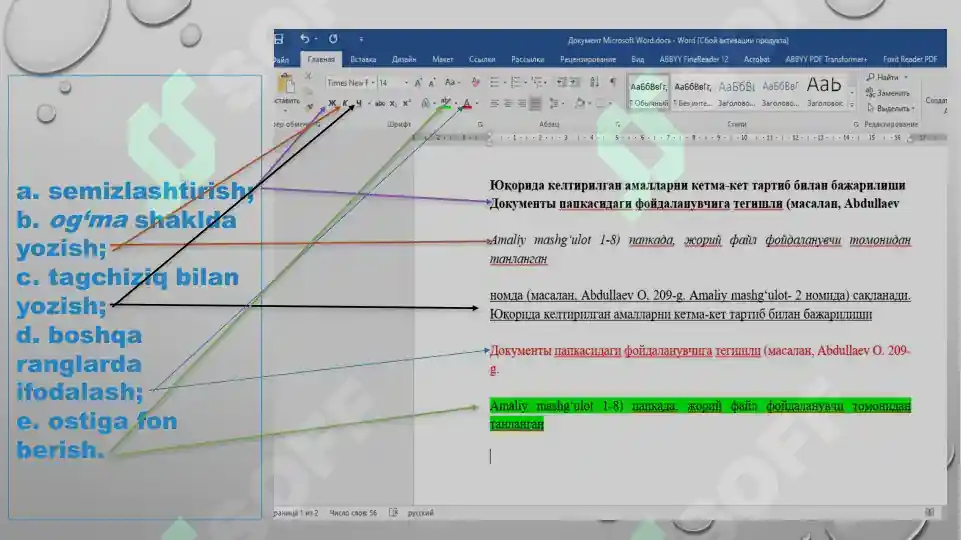
Task: Open the ABBYY FineReader 12 tab
Action: (x=694, y=59)
